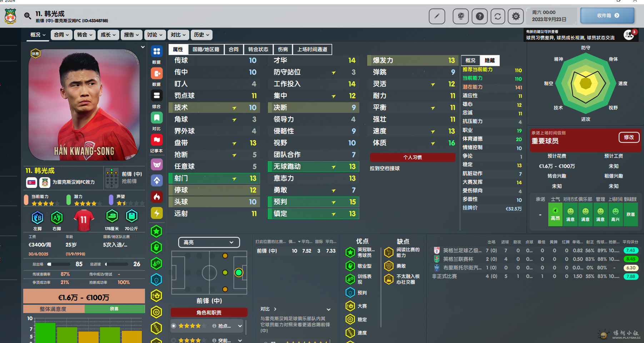The image size is (644, 343).
Task: Switch to the 伤病 tab
Action: [x=283, y=49]
